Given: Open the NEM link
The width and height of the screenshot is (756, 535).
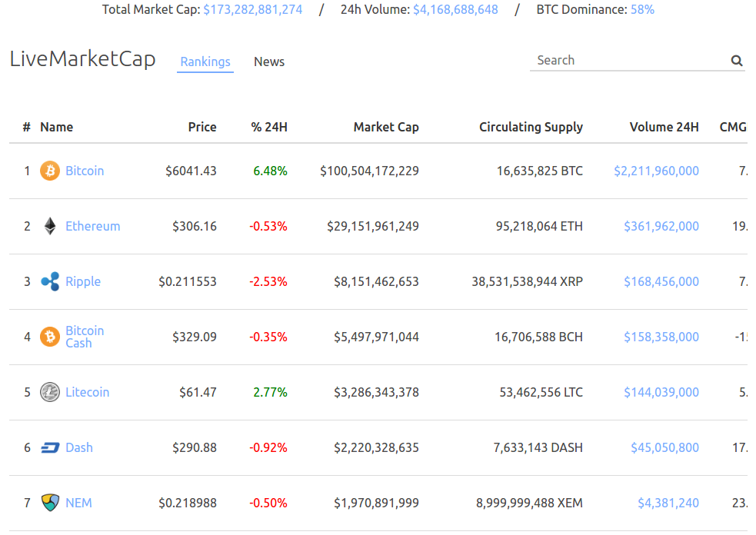Looking at the screenshot, I should click(x=78, y=503).
